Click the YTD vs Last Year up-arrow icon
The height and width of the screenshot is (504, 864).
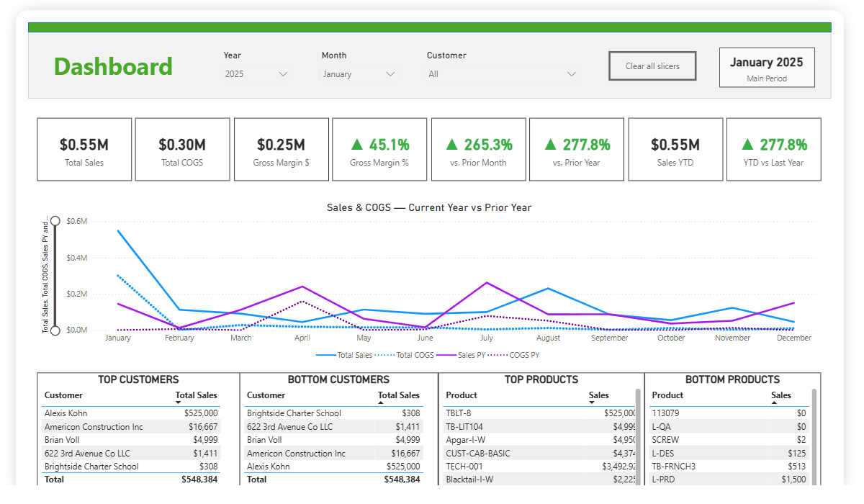(x=748, y=145)
